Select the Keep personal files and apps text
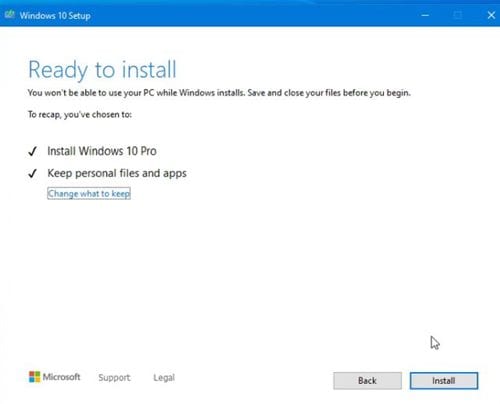The height and width of the screenshot is (404, 500). pyautogui.click(x=117, y=173)
